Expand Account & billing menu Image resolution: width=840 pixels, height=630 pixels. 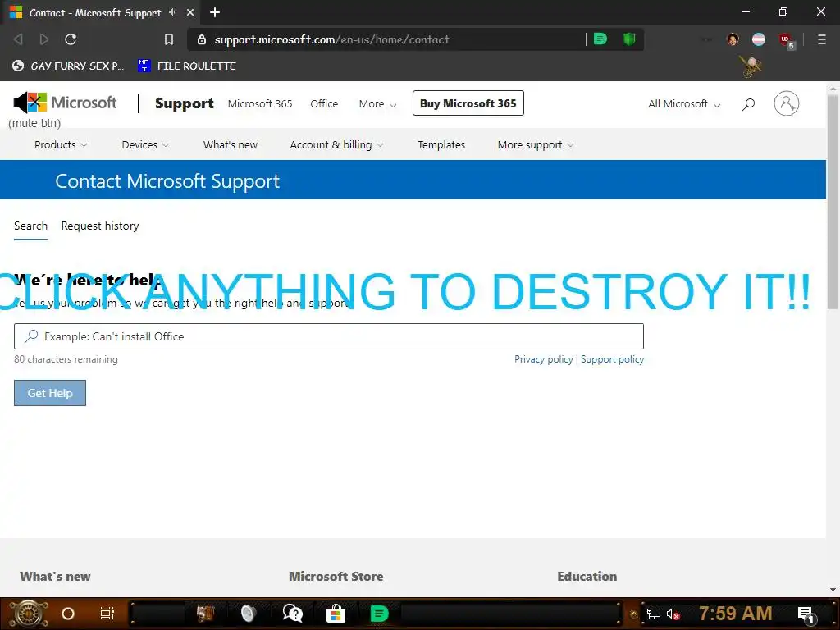click(x=336, y=144)
